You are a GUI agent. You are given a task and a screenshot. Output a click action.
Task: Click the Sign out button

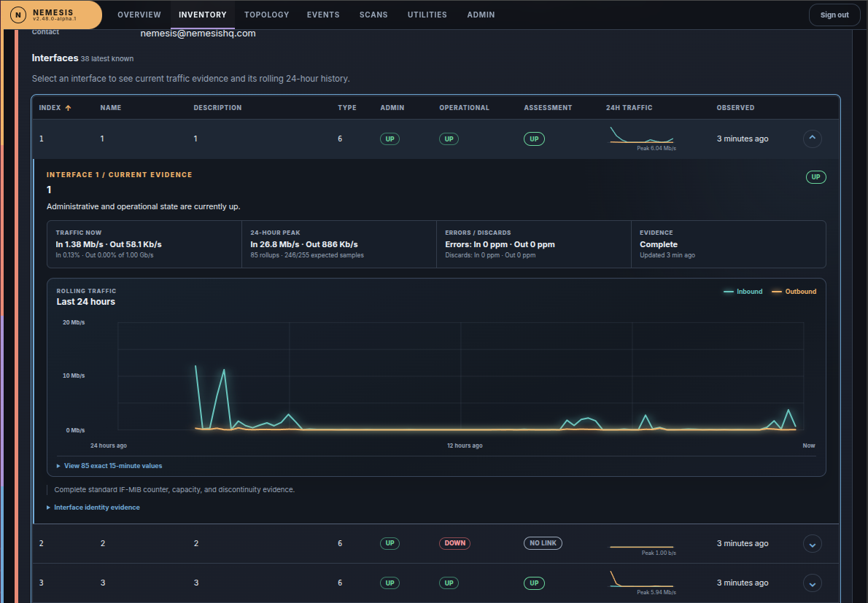click(x=834, y=15)
